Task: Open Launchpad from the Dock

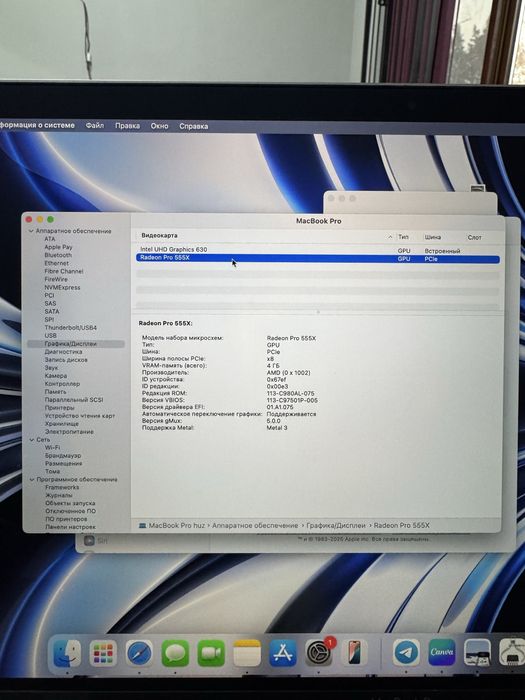Action: click(103, 654)
